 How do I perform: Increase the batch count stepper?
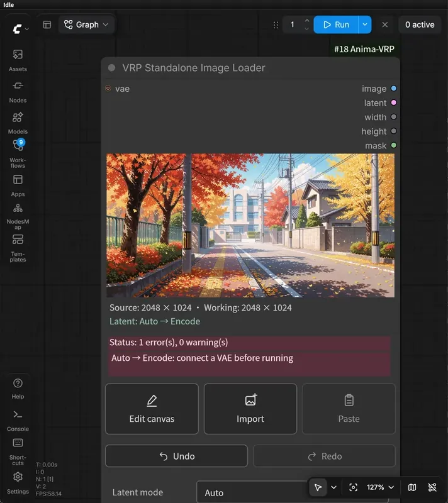point(307,21)
